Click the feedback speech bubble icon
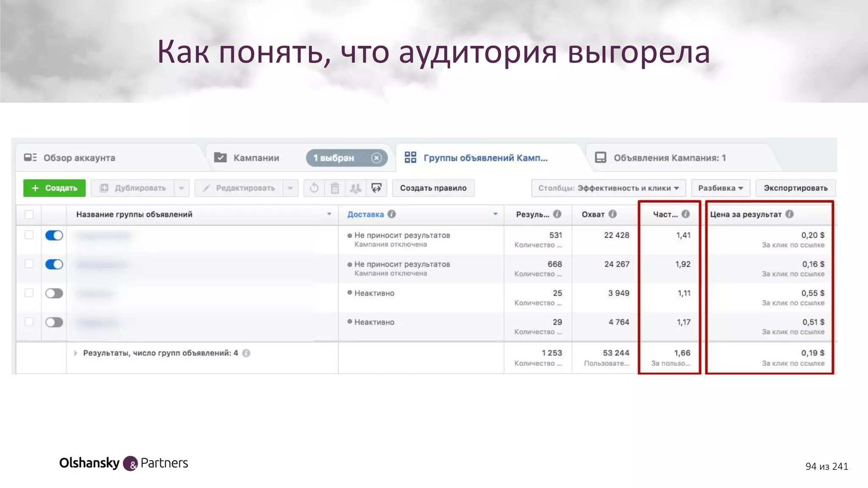This screenshot has height=488, width=868. [376, 188]
